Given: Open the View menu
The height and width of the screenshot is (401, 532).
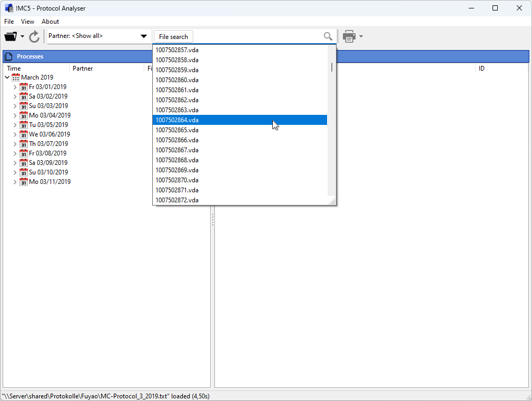Looking at the screenshot, I should [27, 22].
